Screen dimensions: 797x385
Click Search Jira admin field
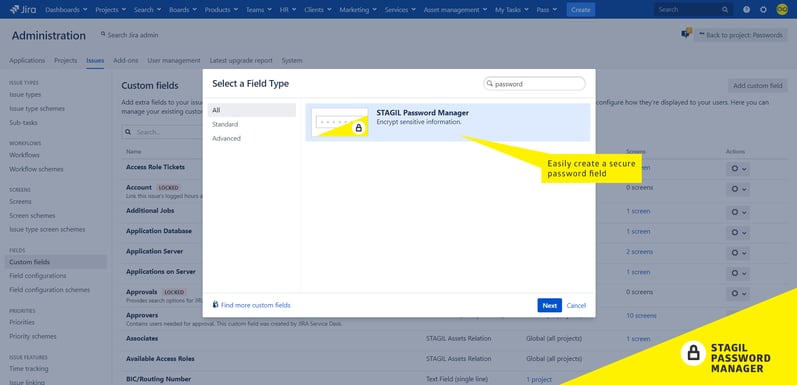129,35
